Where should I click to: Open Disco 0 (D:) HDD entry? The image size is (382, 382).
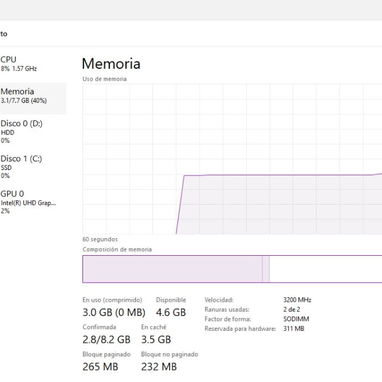click(32, 131)
